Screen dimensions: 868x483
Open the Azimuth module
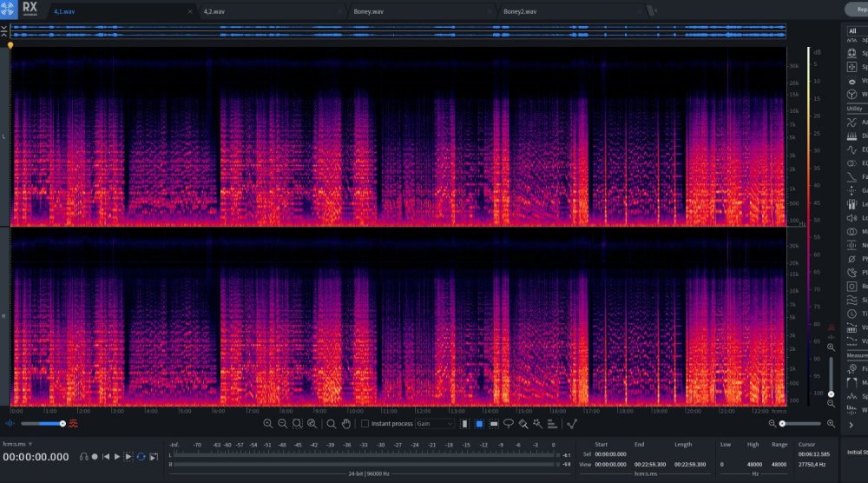pos(857,122)
